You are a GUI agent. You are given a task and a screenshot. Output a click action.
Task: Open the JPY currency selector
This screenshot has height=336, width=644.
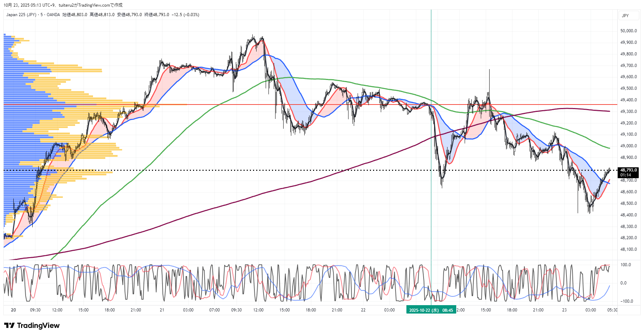tap(625, 15)
